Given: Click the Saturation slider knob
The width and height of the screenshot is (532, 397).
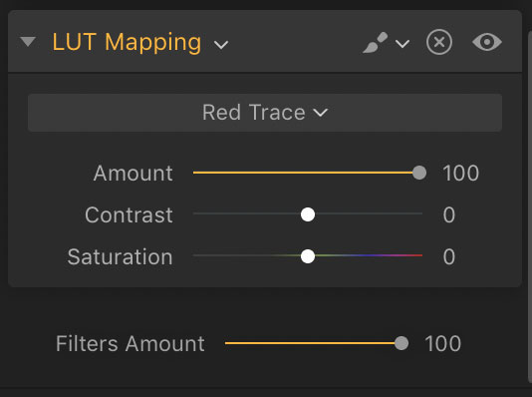Looking at the screenshot, I should (308, 256).
